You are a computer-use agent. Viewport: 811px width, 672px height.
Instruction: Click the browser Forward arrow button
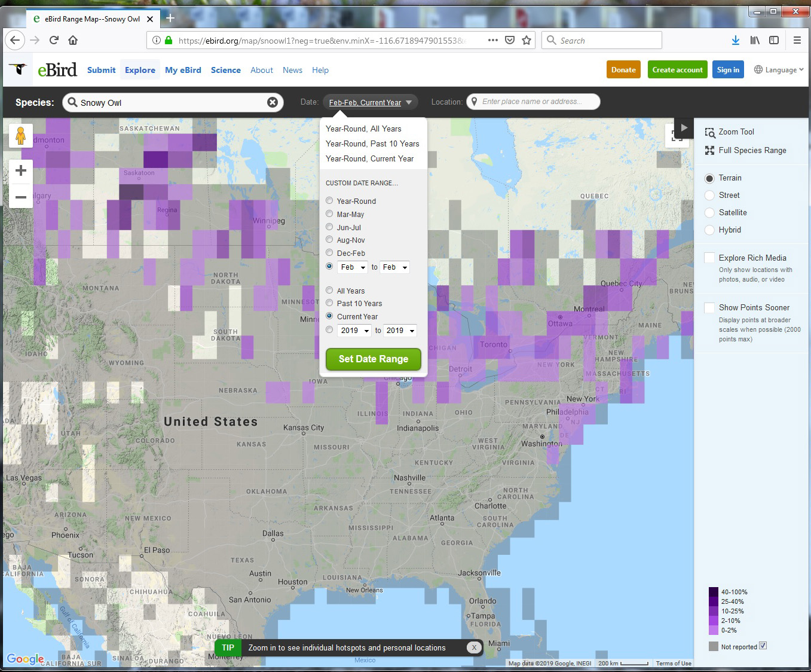click(35, 40)
